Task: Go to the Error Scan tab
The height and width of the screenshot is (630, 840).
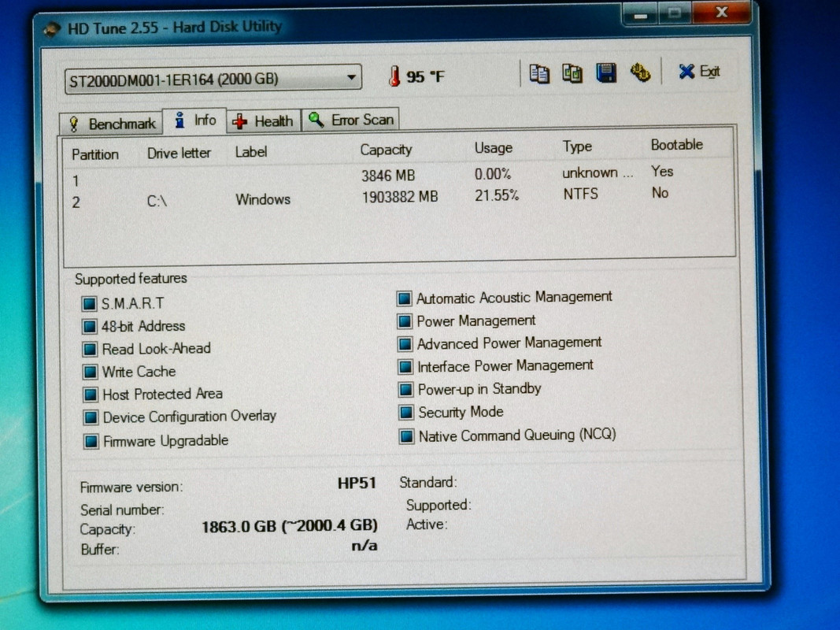Action: pyautogui.click(x=351, y=120)
